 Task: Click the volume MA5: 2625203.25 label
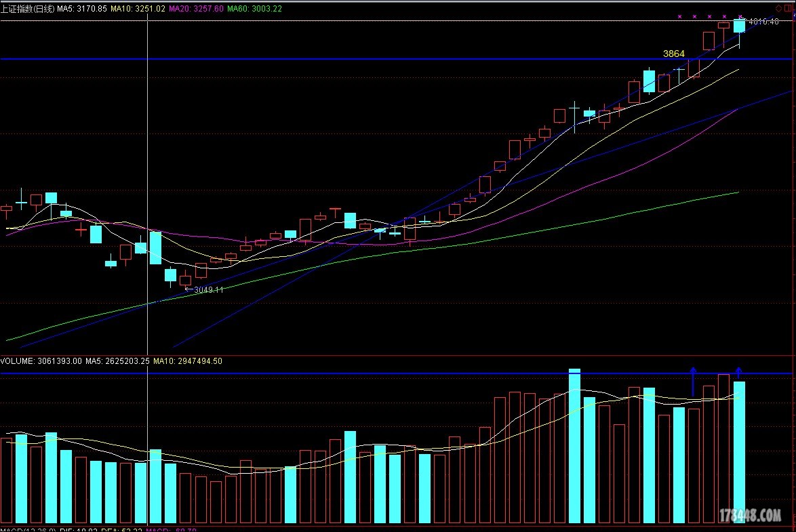point(117,361)
